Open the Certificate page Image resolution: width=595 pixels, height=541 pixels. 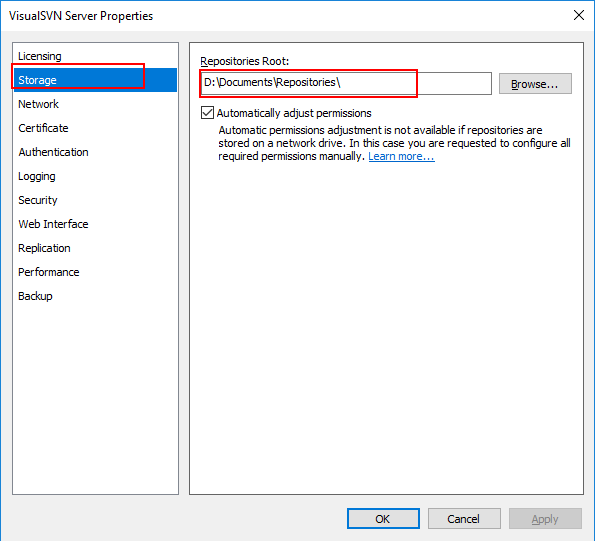(95, 128)
